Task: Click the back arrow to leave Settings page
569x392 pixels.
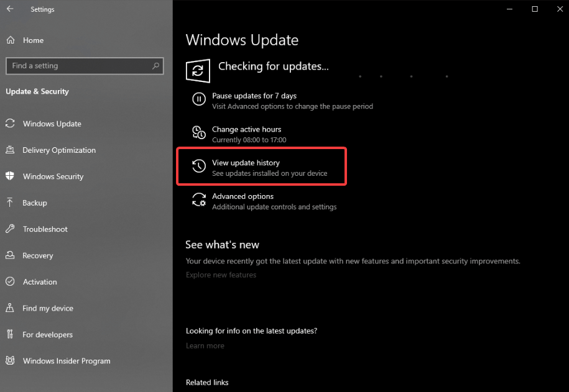Action: (9, 9)
